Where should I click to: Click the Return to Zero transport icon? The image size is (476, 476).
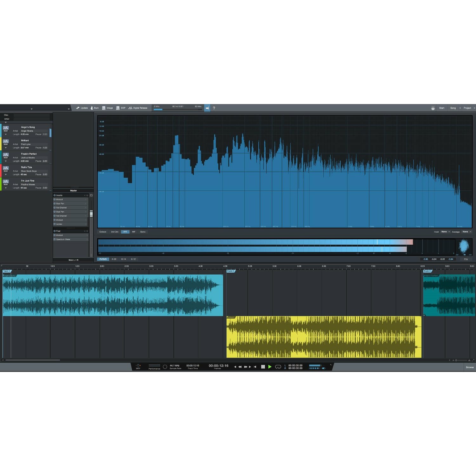point(255,367)
